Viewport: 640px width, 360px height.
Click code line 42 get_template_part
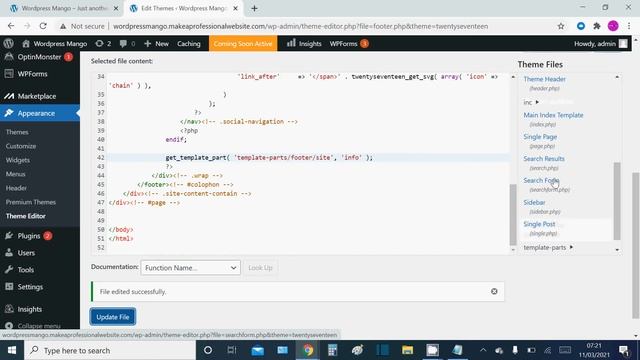[x=269, y=158]
